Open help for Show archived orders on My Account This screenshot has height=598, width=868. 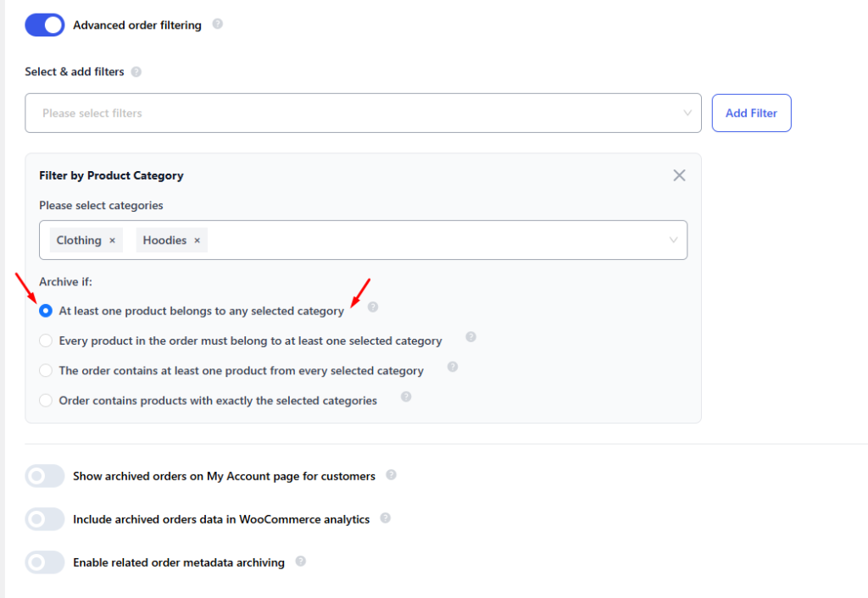391,474
